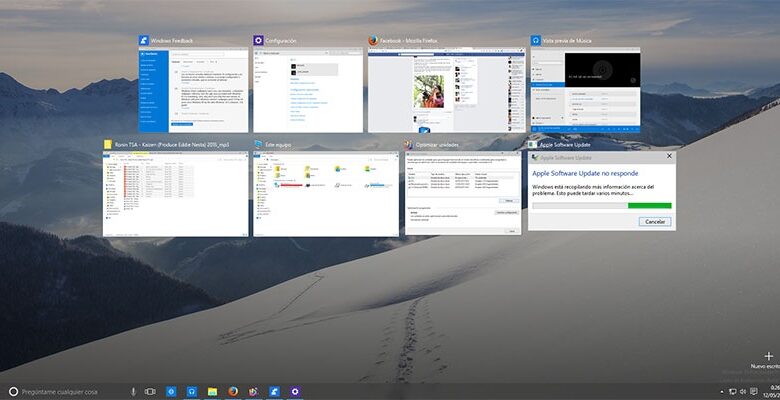
Task: Click the Cortana circle icon on the taskbar
Action: pyautogui.click(x=13, y=392)
